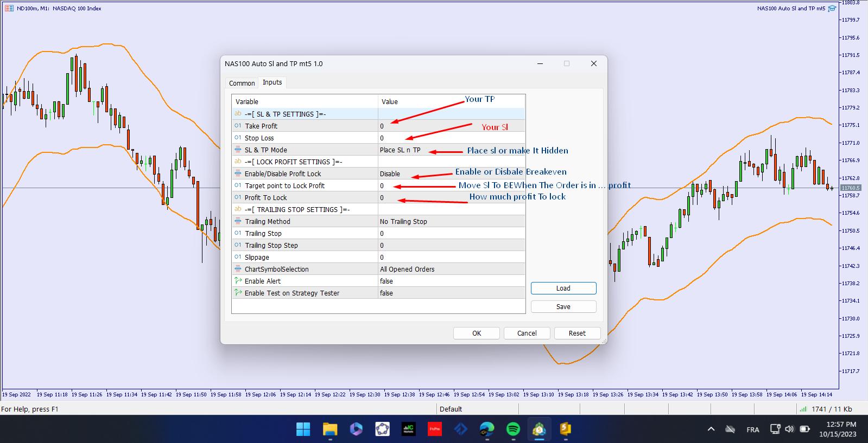Expand Trailing Method 'No Trailing Stop' option
The image size is (868, 443).
coord(451,221)
